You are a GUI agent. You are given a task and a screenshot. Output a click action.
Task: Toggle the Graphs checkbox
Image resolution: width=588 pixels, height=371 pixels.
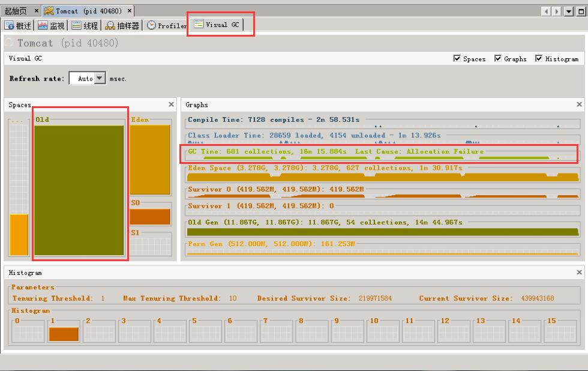coord(498,59)
